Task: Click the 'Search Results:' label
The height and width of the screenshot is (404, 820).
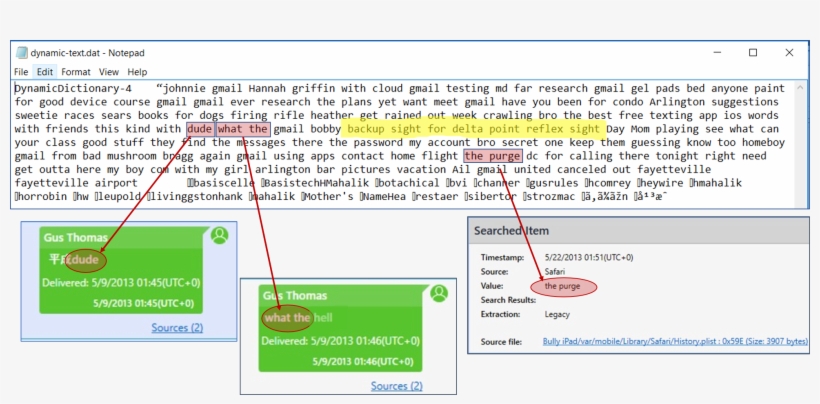Action: click(508, 300)
